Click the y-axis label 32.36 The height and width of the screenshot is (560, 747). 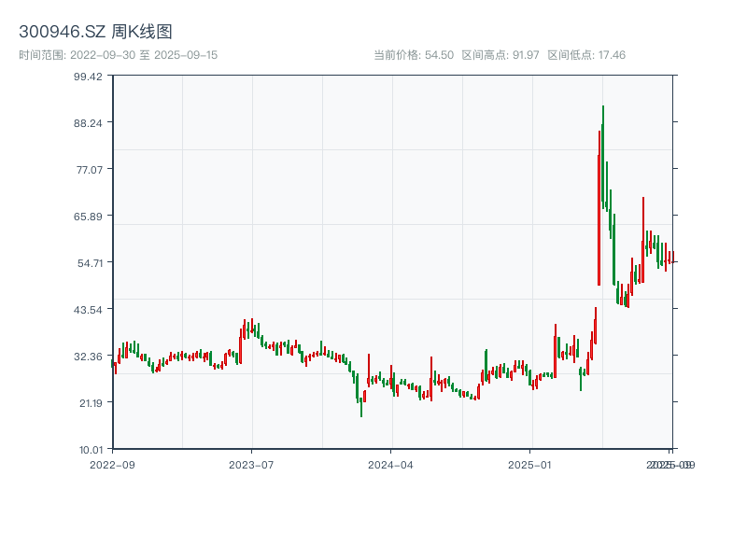click(88, 357)
